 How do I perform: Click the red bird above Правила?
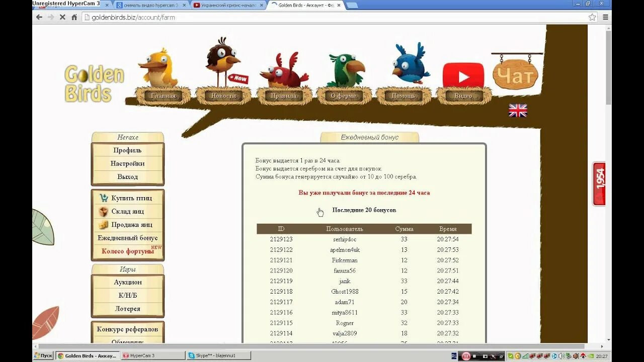coord(283,70)
